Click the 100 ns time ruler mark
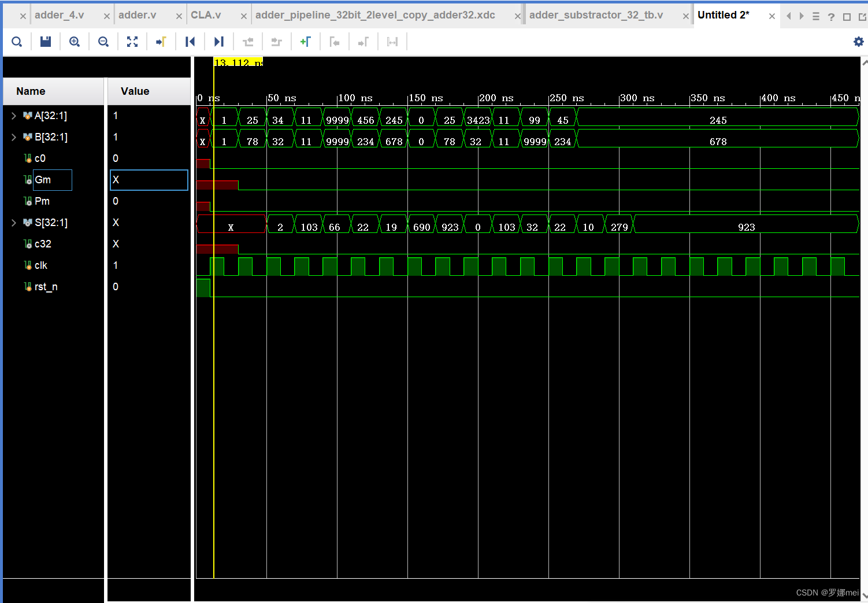Viewport: 868px width, 603px height. pyautogui.click(x=355, y=98)
